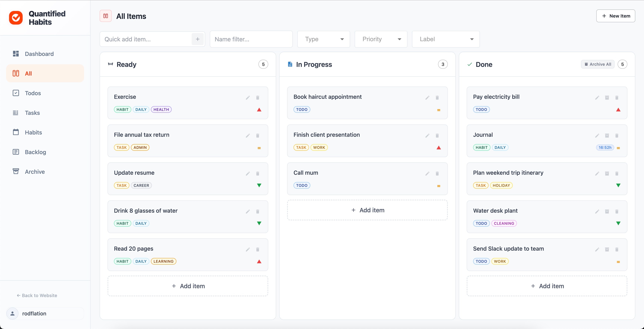This screenshot has height=329, width=644.
Task: Edit Drink 8 glasses of water card
Action: click(x=248, y=212)
